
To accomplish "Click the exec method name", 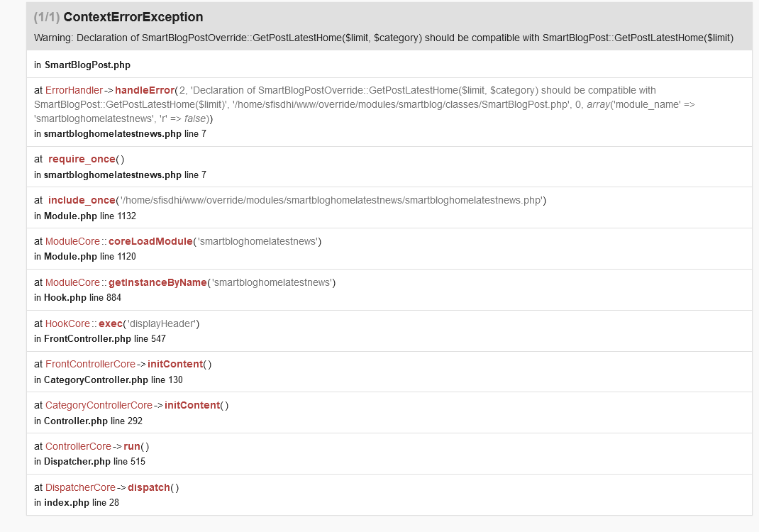I will pos(111,324).
